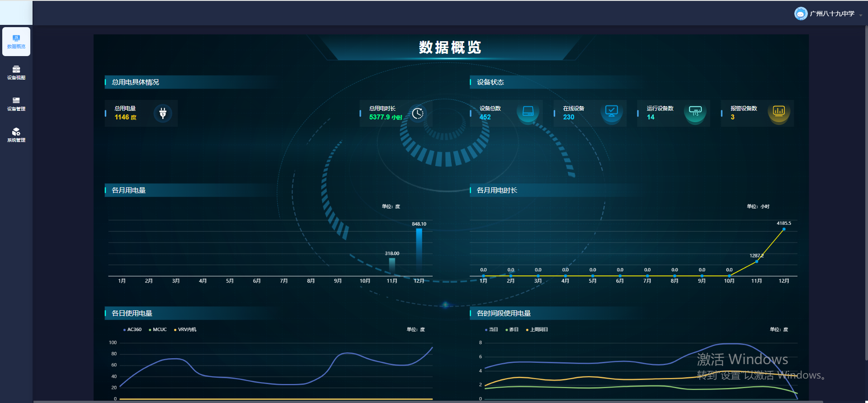Screen dimensions: 868x403
Task: Click the clock icon beside 总用电时长
Action: pos(418,113)
